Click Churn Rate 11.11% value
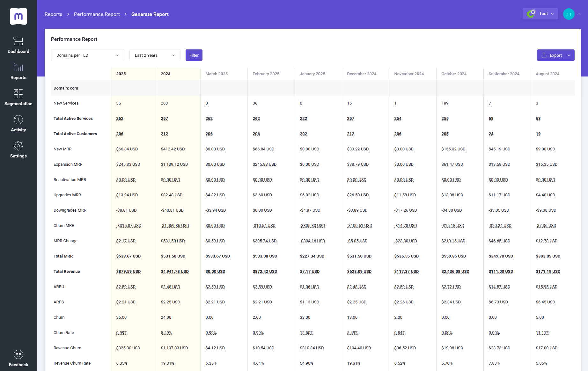 point(542,333)
